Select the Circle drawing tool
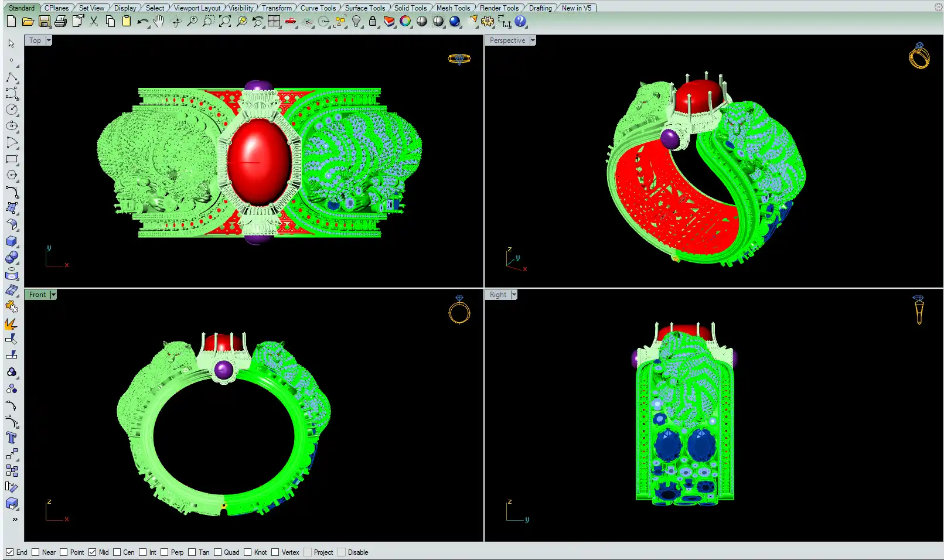 11,110
